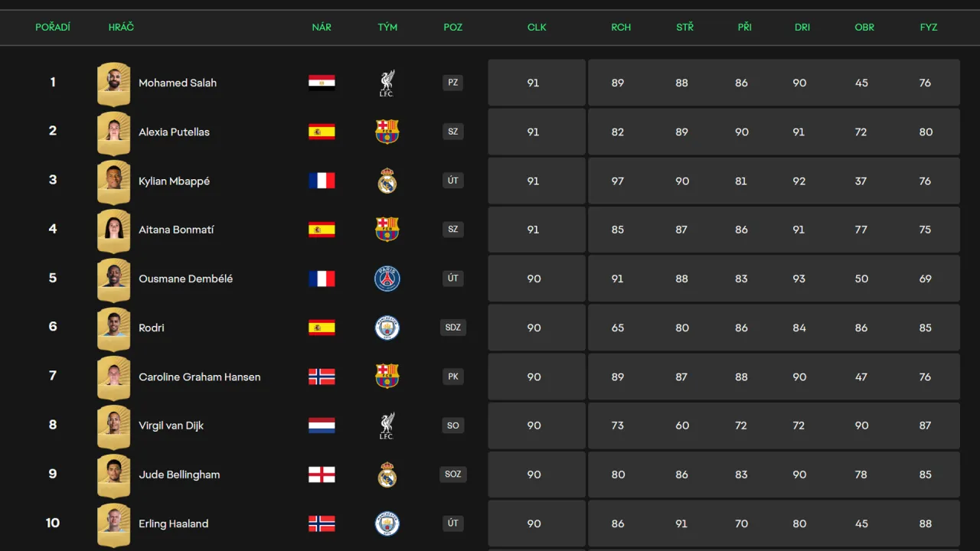Click the ÚT position tag for Mbappé

[452, 181]
